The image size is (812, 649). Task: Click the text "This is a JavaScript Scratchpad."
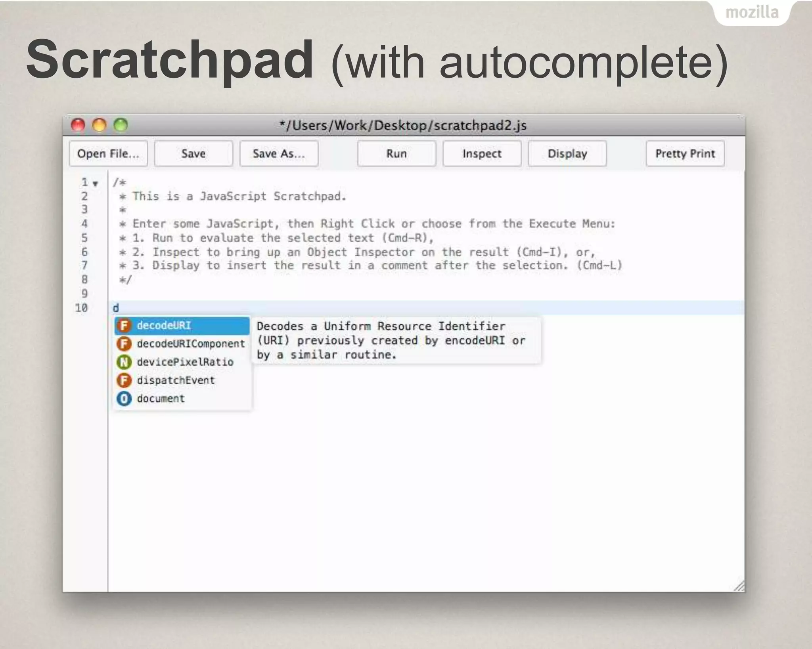[x=239, y=196]
